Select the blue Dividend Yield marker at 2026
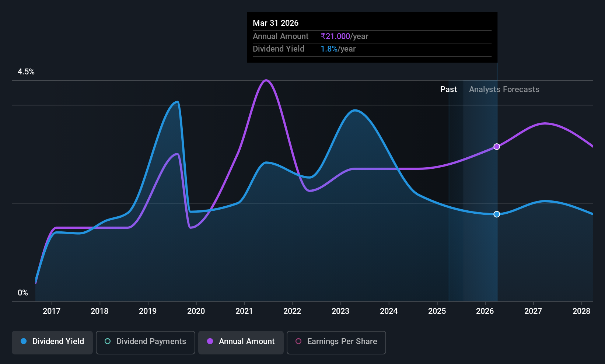This screenshot has width=605, height=364. tap(497, 214)
